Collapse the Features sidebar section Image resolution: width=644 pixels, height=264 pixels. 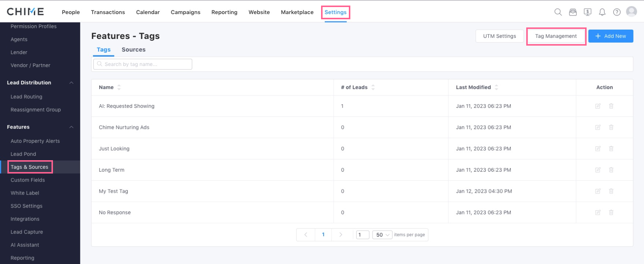(71, 127)
